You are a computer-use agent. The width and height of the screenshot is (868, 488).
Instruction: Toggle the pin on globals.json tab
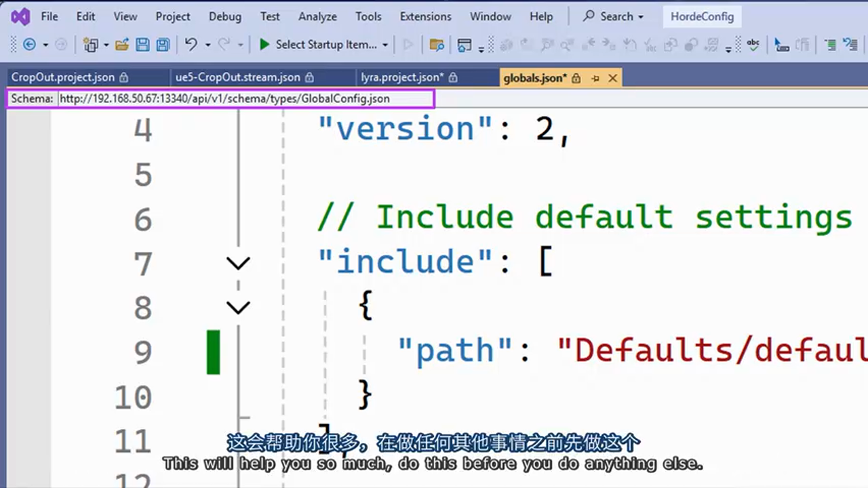[595, 78]
